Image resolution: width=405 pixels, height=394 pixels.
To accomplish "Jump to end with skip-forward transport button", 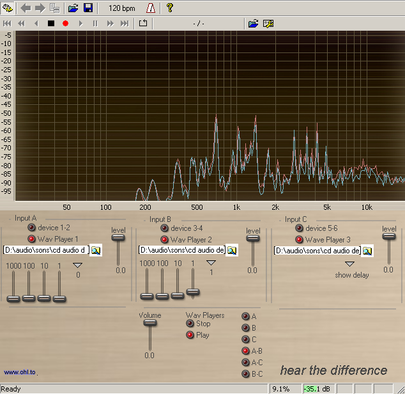I will [x=124, y=23].
